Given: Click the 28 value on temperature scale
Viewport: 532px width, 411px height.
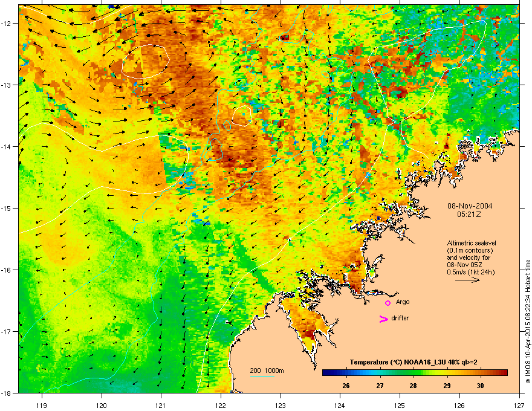Looking at the screenshot, I should pyautogui.click(x=413, y=386).
